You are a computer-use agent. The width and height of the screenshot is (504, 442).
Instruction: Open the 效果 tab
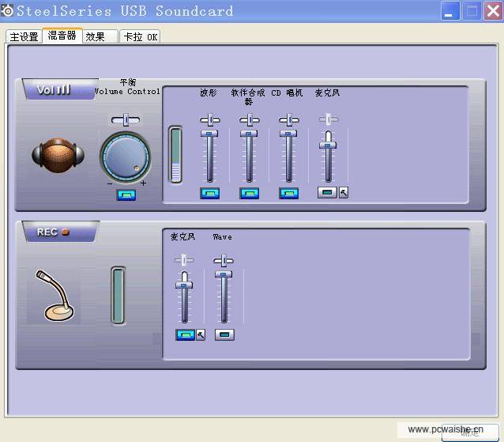click(96, 36)
